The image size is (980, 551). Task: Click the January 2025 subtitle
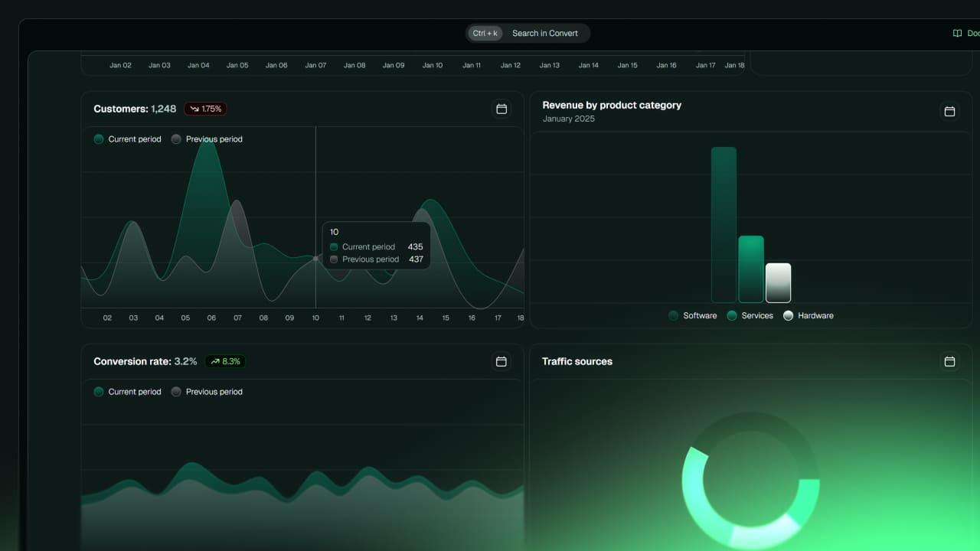point(569,119)
